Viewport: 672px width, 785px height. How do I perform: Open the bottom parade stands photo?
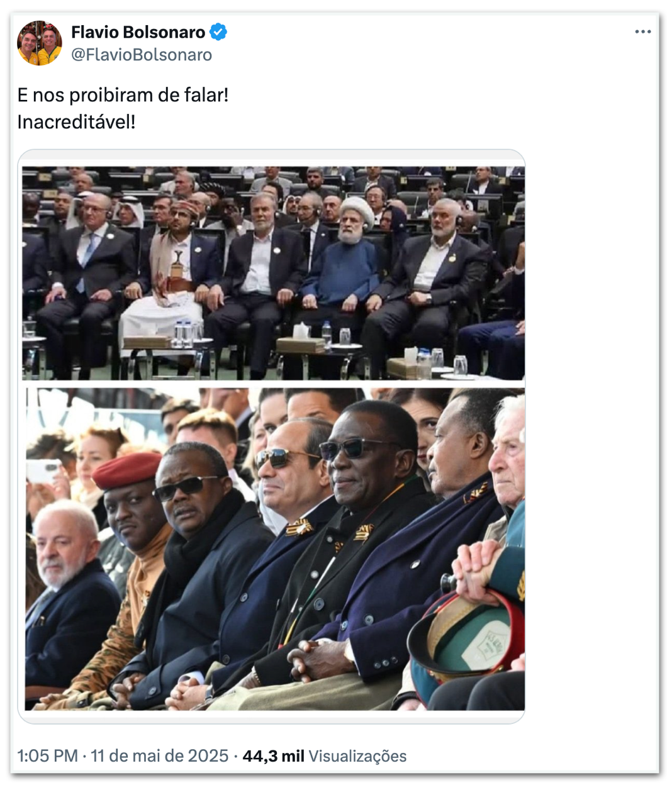pos(274,549)
